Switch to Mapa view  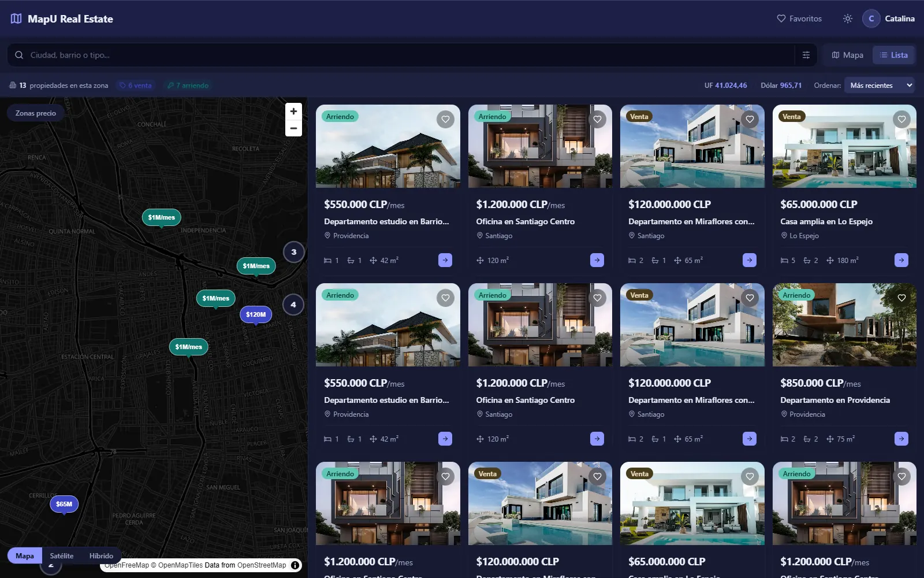pyautogui.click(x=848, y=55)
